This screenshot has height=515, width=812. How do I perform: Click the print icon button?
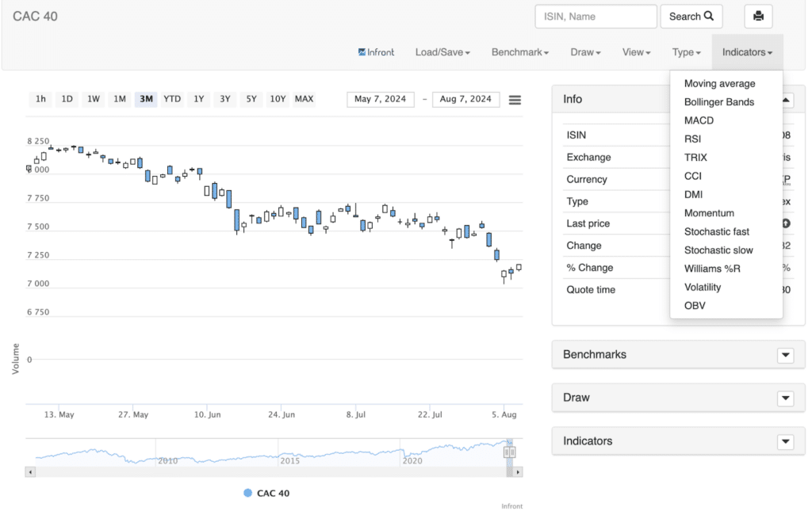pyautogui.click(x=758, y=16)
